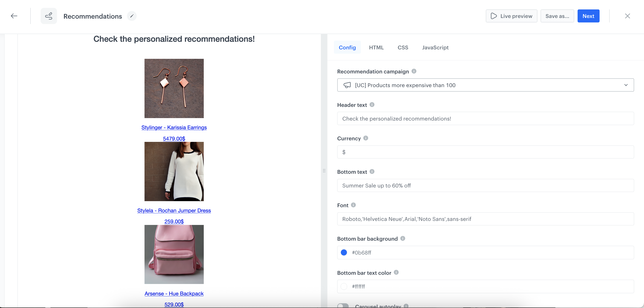Viewport: 644px width, 308px height.
Task: Click the megaphone icon inside the campaign selector
Action: (x=347, y=85)
